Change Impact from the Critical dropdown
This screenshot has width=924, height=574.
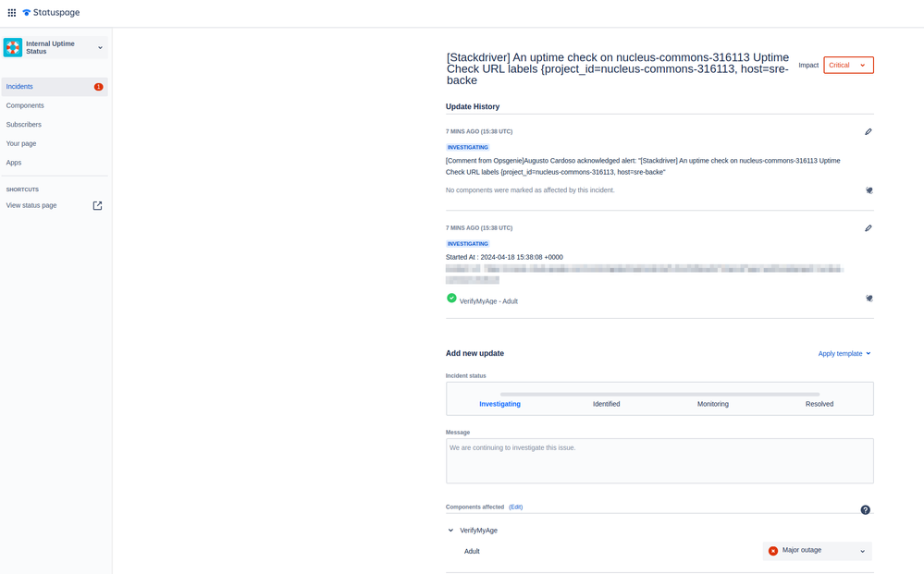click(x=848, y=66)
